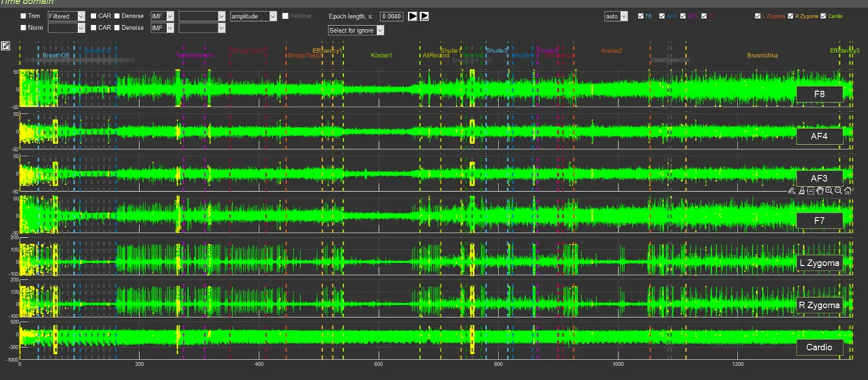Uncheck the AF4 channel checkbox
The width and height of the screenshot is (868, 380).
(x=662, y=16)
